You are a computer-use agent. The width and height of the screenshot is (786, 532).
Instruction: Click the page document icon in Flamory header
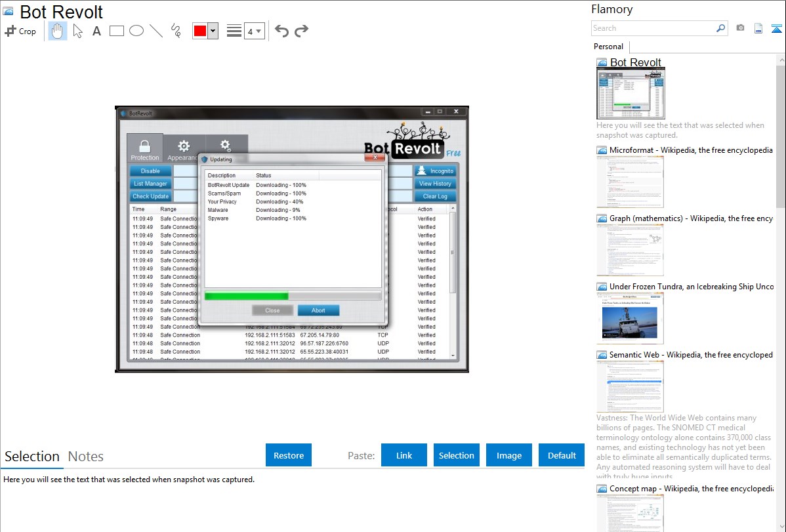(x=758, y=28)
